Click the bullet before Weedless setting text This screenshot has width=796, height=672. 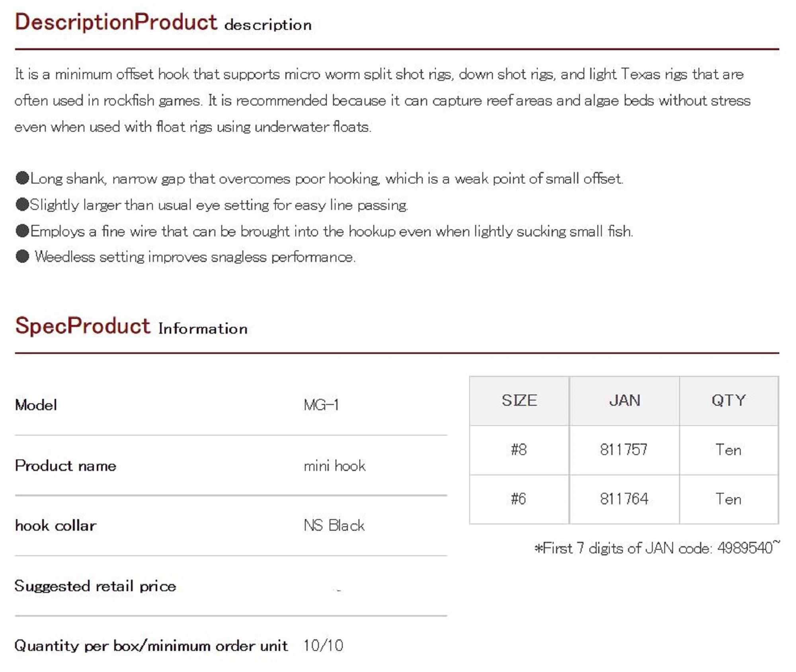[22, 256]
